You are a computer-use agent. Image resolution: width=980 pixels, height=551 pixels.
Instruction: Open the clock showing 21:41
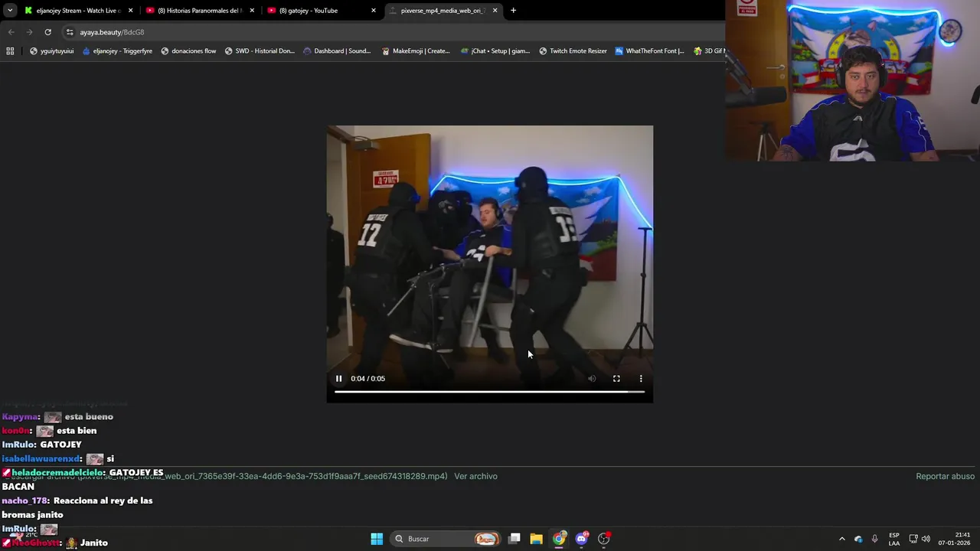click(954, 539)
